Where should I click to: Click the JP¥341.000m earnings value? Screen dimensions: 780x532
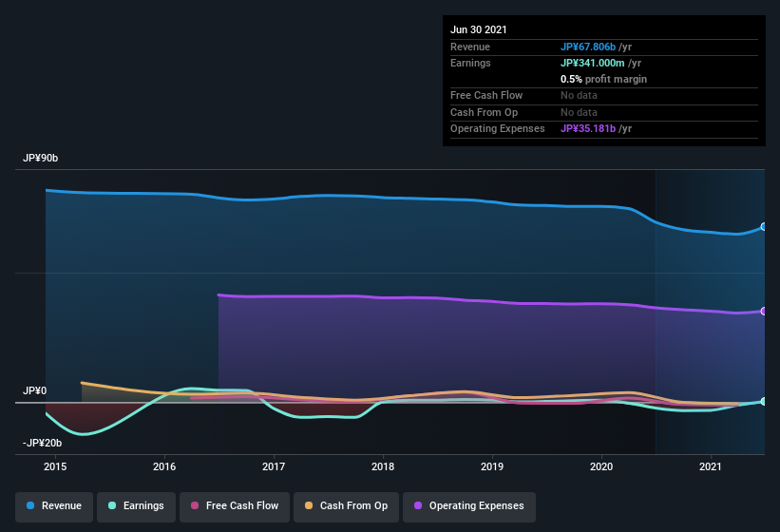pyautogui.click(x=593, y=63)
